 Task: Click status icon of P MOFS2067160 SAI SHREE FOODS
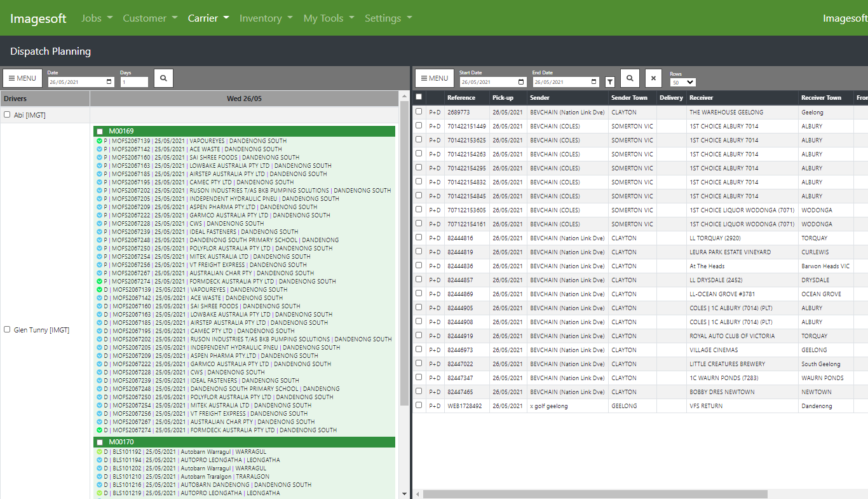[100, 157]
